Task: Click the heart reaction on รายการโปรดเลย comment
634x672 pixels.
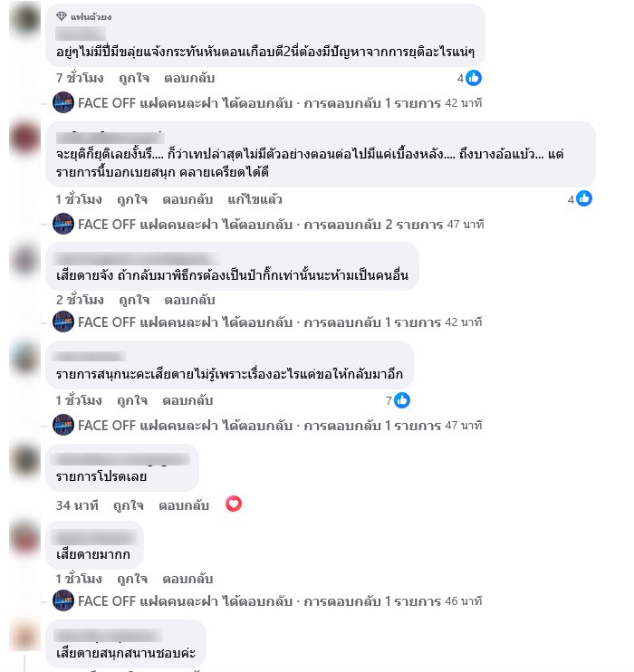Action: [x=234, y=504]
